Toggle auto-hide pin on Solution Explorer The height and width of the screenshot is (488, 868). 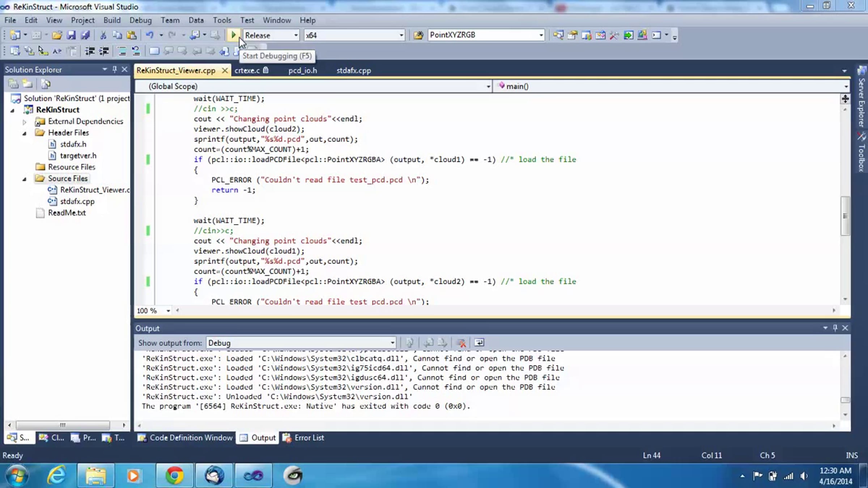coord(115,69)
